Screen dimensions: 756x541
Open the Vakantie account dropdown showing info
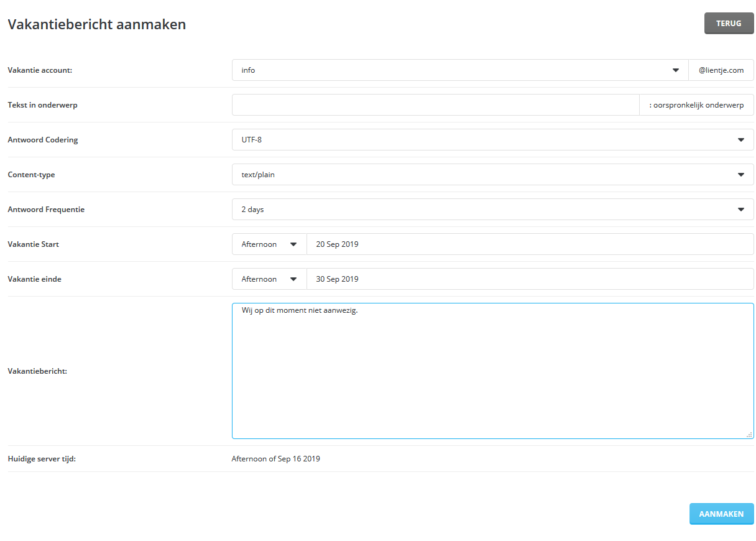click(x=460, y=70)
